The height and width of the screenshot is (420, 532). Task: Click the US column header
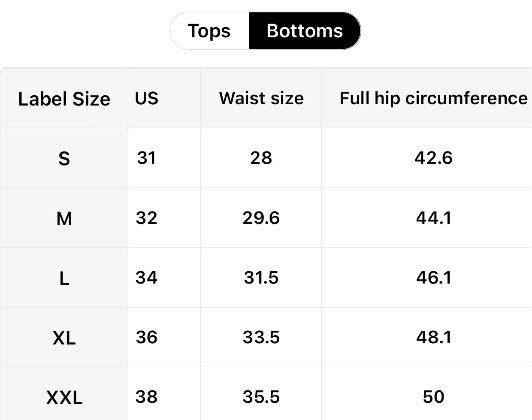point(147,98)
